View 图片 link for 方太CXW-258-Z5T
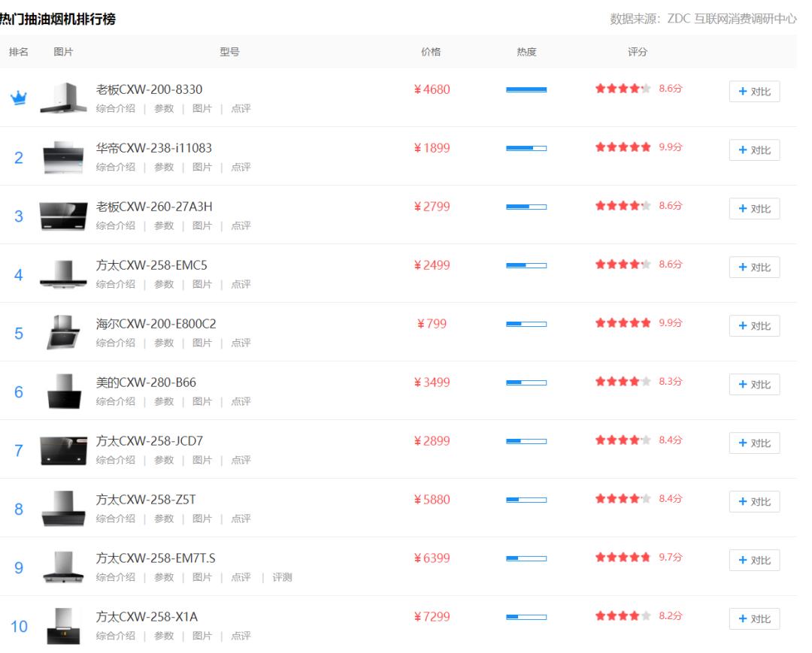Screen dimensions: 812x653 coord(202,518)
